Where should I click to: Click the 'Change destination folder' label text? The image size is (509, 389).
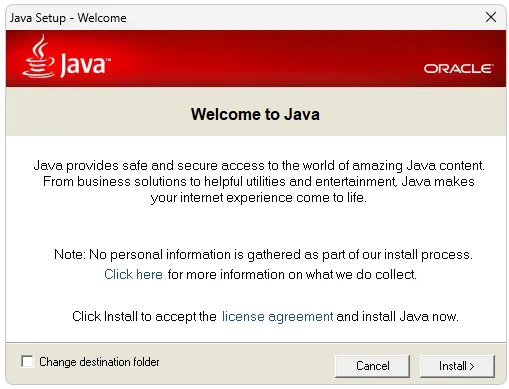(x=99, y=362)
